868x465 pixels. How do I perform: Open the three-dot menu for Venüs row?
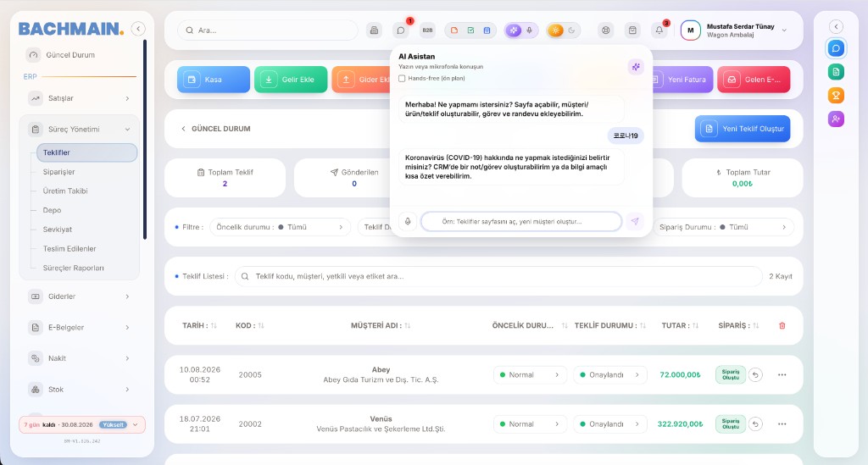point(782,424)
